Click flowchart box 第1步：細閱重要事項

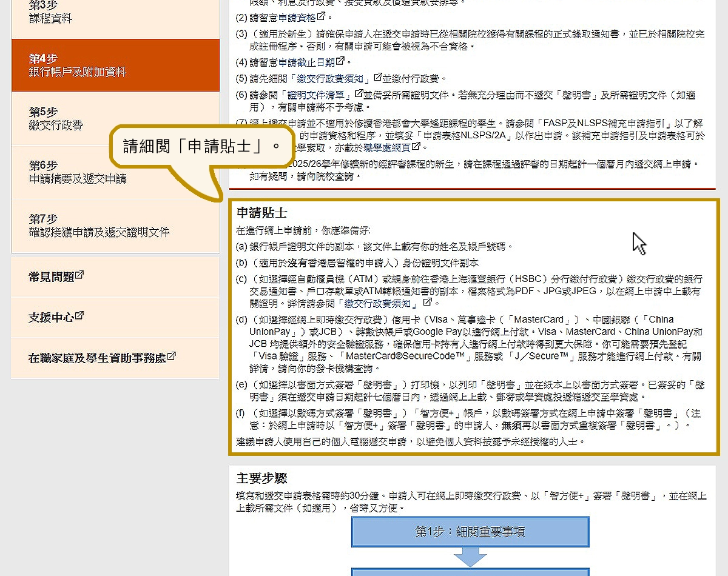(470, 532)
